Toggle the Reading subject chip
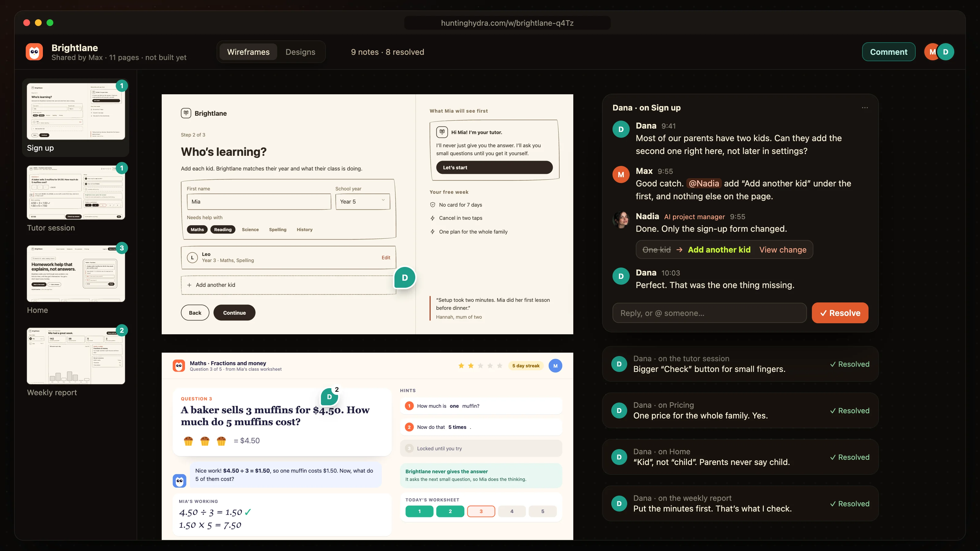980x551 pixels. [223, 229]
